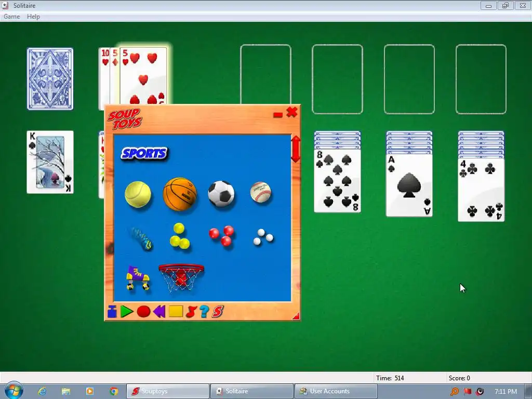Open Souptoys help question mark
532x399 pixels.
click(204, 312)
